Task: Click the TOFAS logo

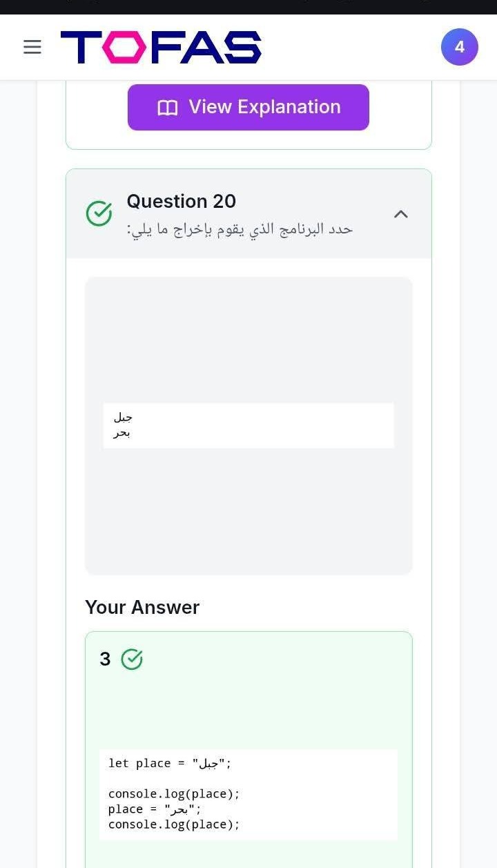Action: tap(161, 47)
